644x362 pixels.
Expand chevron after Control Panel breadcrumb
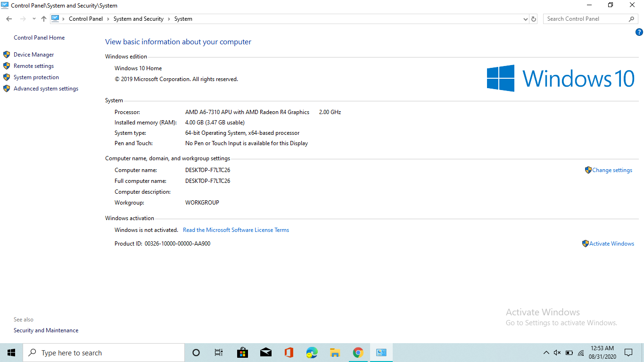click(x=108, y=19)
